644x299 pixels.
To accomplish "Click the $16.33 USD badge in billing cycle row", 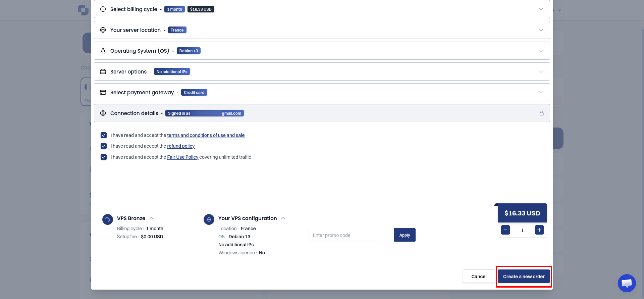I will click(x=201, y=9).
